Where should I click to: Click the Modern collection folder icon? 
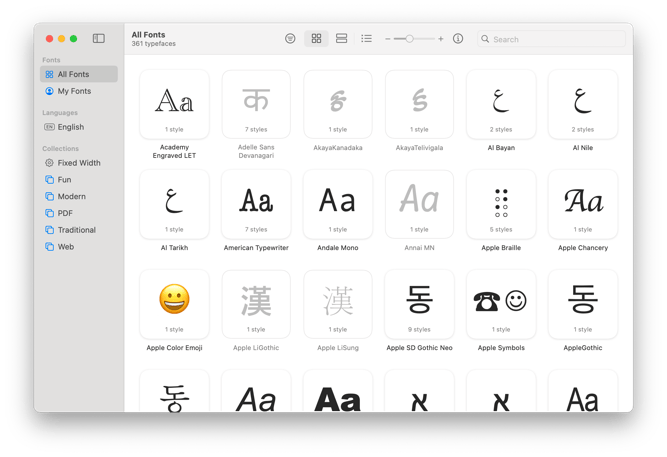point(49,196)
